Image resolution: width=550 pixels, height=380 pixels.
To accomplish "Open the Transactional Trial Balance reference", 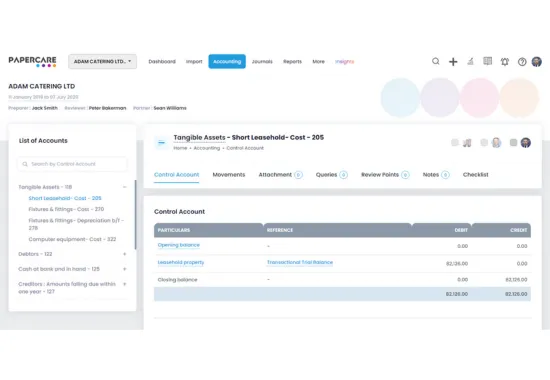I will point(300,262).
